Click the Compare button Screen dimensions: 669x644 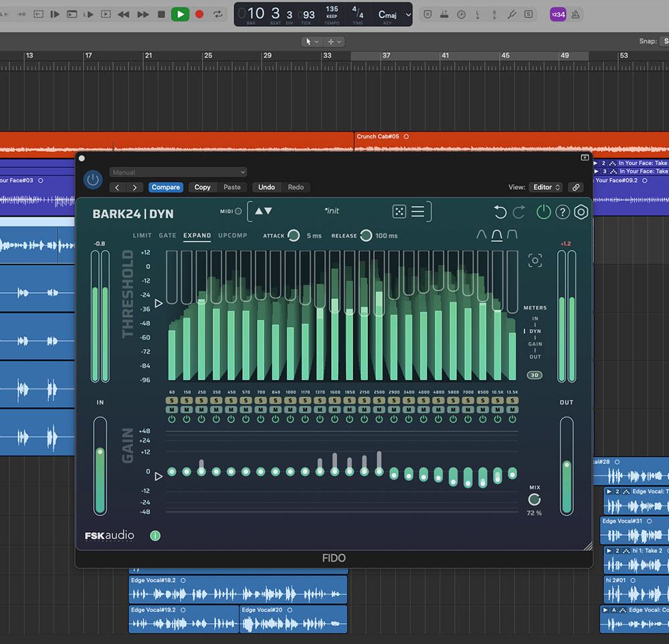click(x=165, y=187)
